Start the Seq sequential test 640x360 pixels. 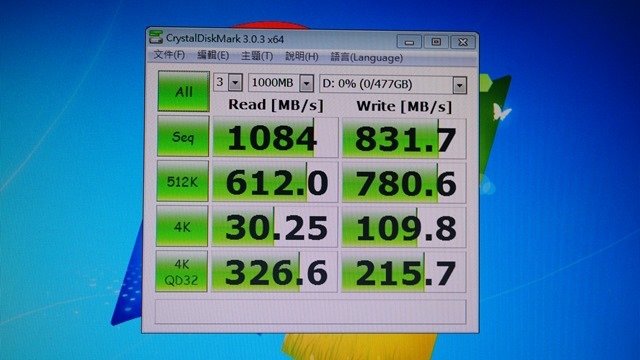point(183,136)
